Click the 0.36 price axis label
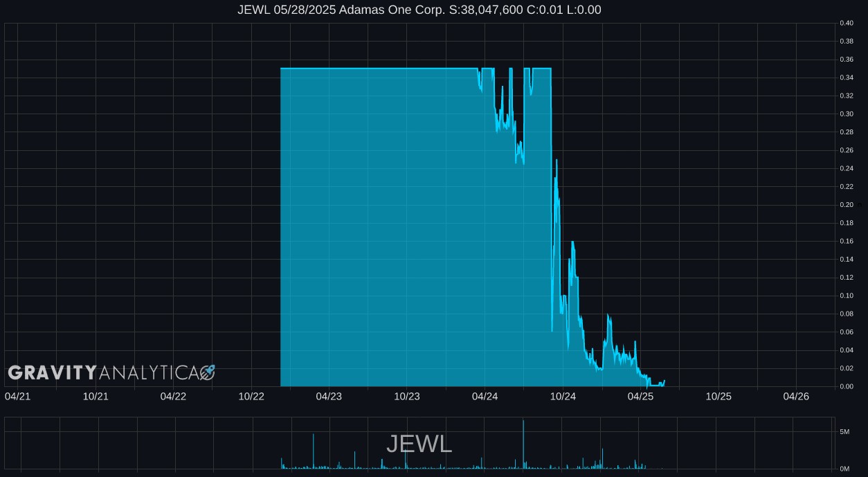The image size is (868, 477). (846, 60)
